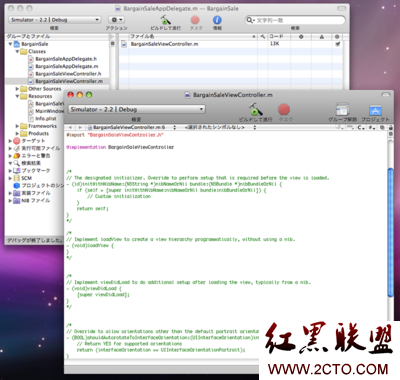Select BargainSaleViewController.h in file tree
This screenshot has height=380, width=400.
click(x=68, y=74)
